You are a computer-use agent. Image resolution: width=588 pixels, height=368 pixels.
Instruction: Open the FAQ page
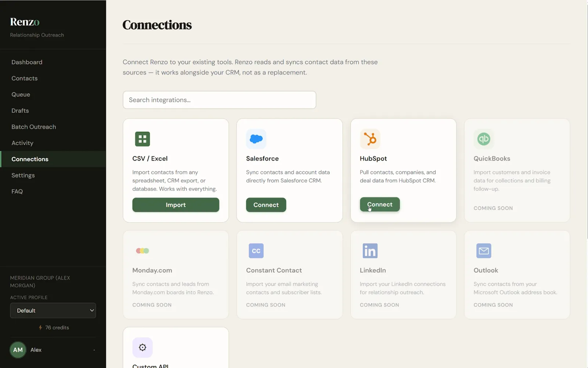(53, 191)
